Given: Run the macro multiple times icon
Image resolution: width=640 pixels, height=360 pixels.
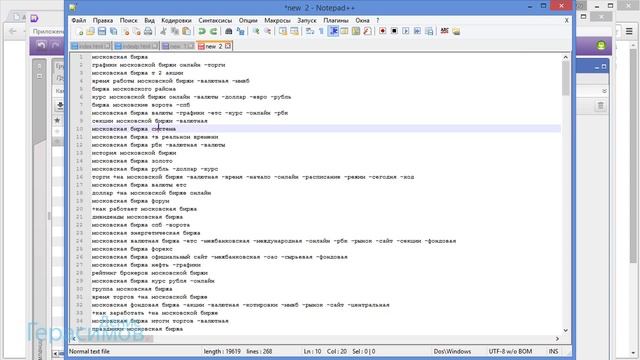Looking at the screenshot, I should pyautogui.click(x=417, y=31).
